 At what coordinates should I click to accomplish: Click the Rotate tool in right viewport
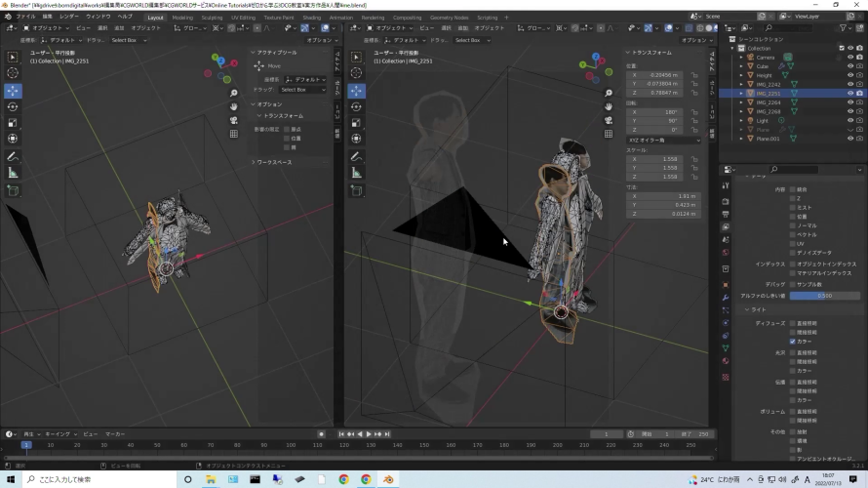tap(357, 107)
